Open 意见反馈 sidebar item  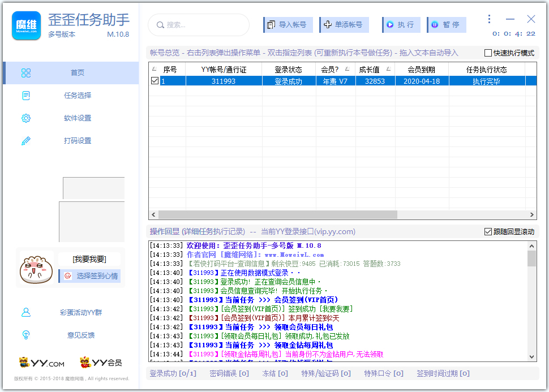tap(71, 335)
